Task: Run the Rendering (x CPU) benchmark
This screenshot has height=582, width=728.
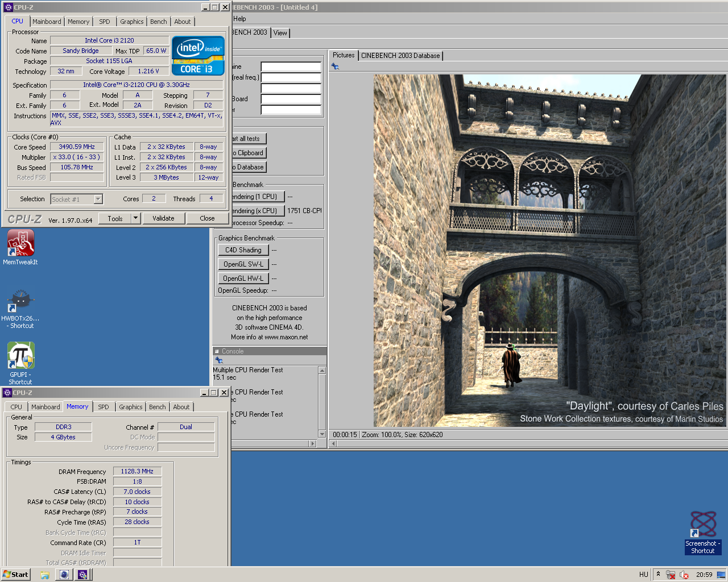Action: pyautogui.click(x=258, y=211)
